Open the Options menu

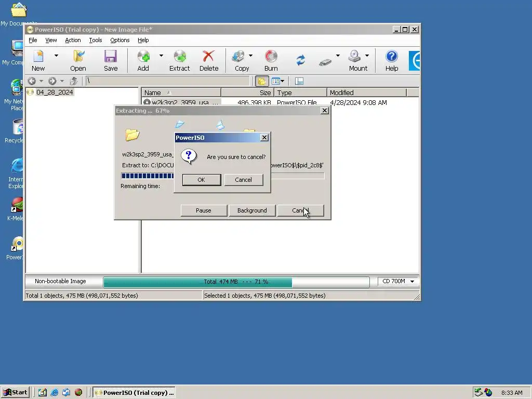tap(120, 40)
